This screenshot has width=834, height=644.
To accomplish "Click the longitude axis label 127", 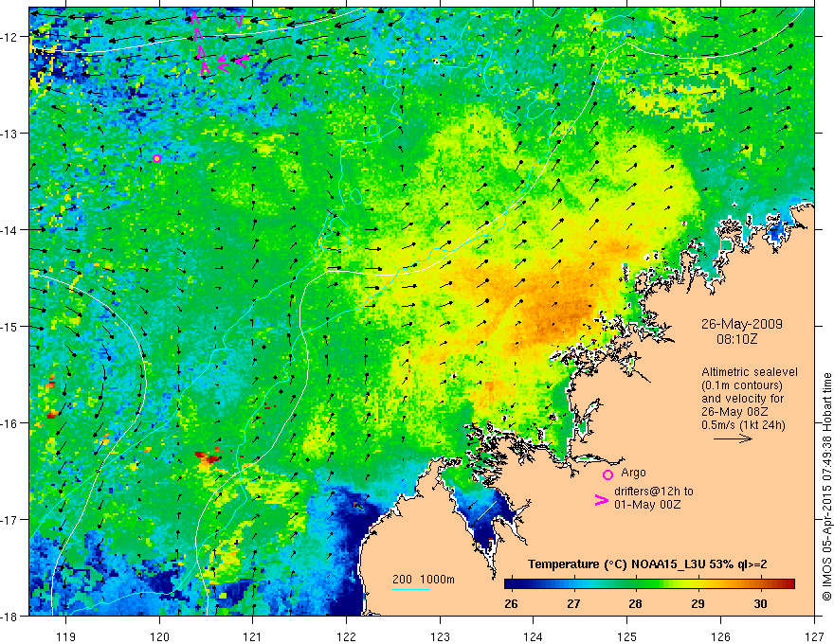I will click(814, 636).
